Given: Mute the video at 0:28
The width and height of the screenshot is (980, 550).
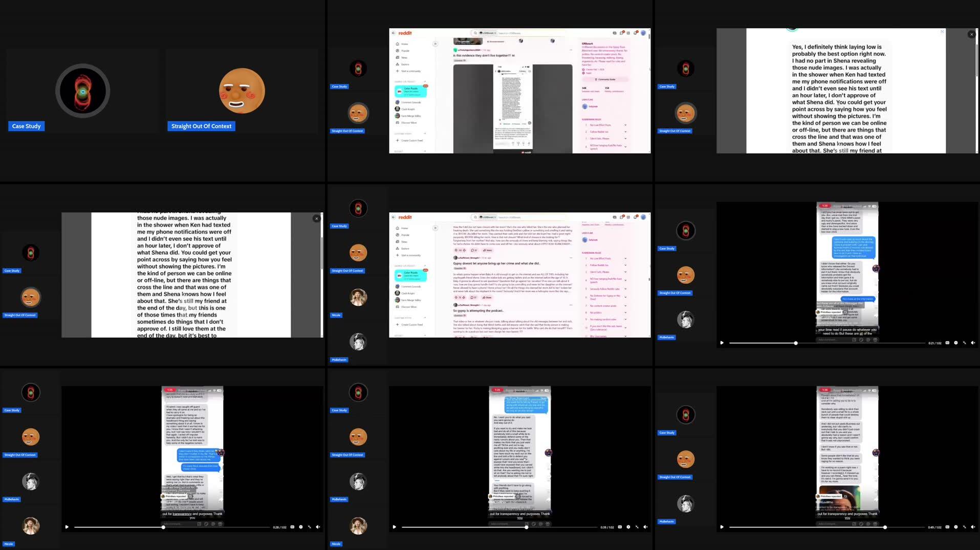Looking at the screenshot, I should click(x=318, y=527).
